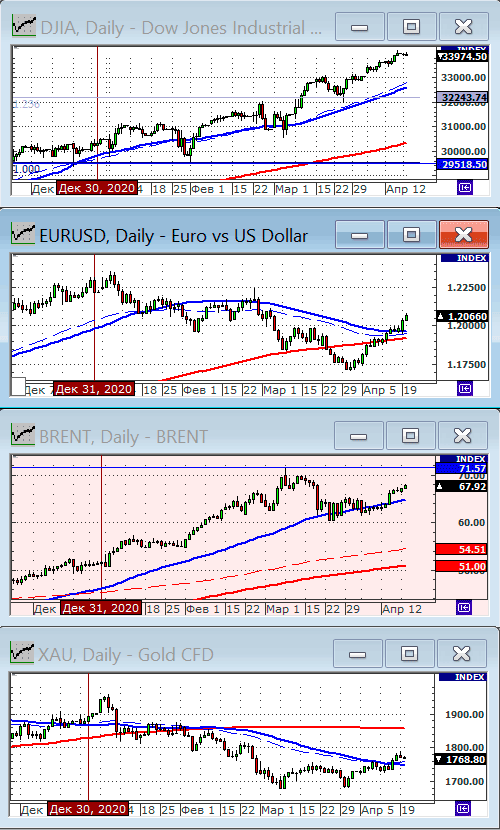The image size is (500, 830).
Task: Click the 33000.00 axis label in DJIA chart
Action: tap(465, 77)
